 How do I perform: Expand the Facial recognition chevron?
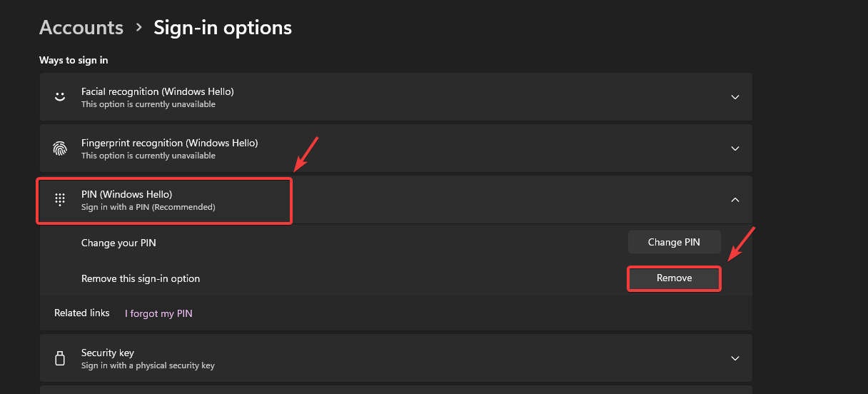735,97
